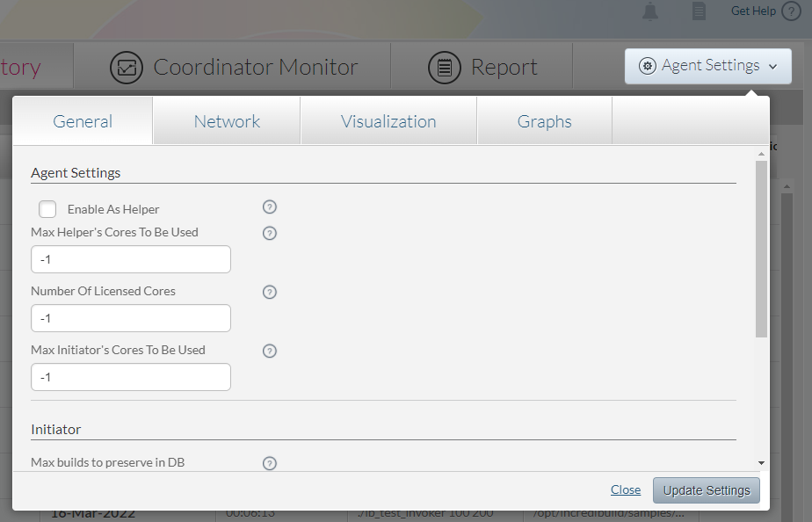This screenshot has width=812, height=522.
Task: Click help icon for Max Helper's Cores
Action: coord(270,233)
